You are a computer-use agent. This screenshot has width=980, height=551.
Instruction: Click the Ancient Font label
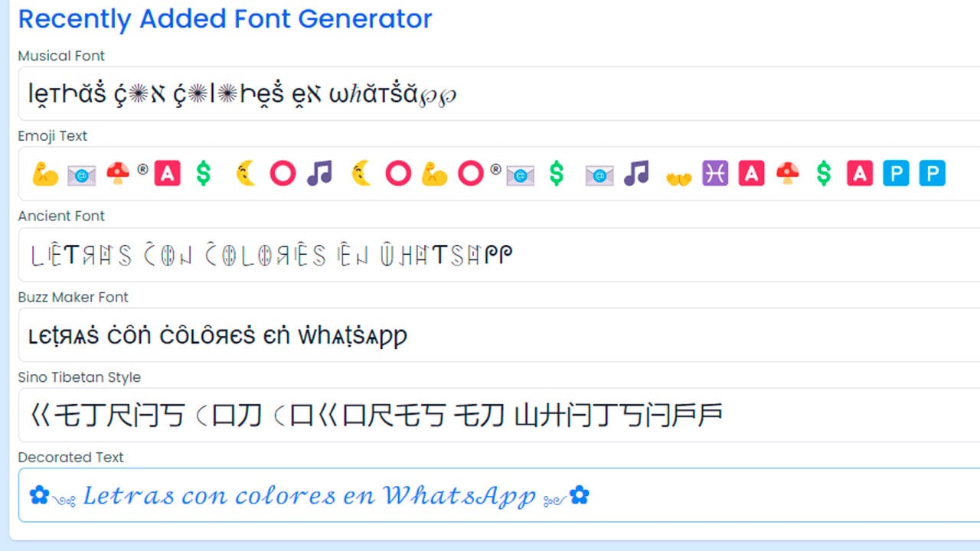[61, 217]
